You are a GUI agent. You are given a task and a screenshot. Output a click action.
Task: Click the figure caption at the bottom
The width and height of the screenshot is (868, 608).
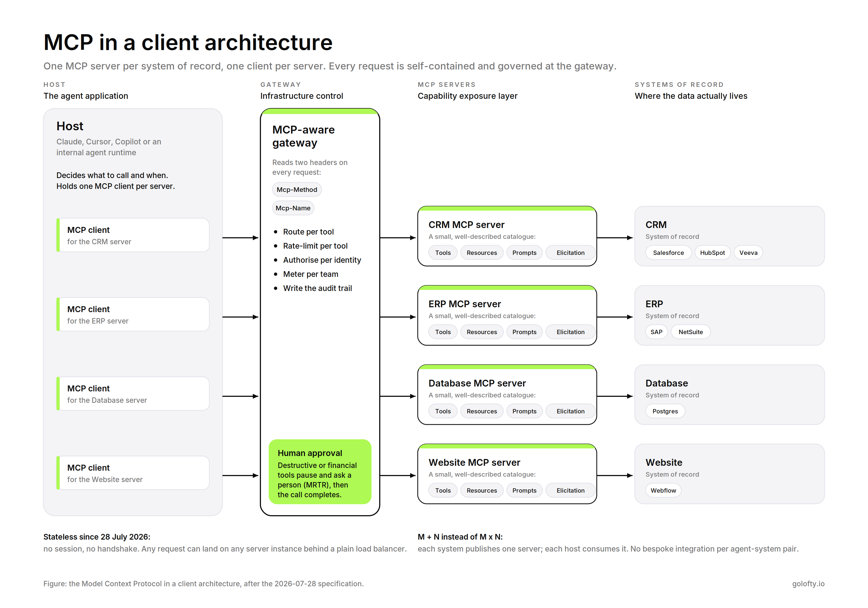pyautogui.click(x=203, y=583)
